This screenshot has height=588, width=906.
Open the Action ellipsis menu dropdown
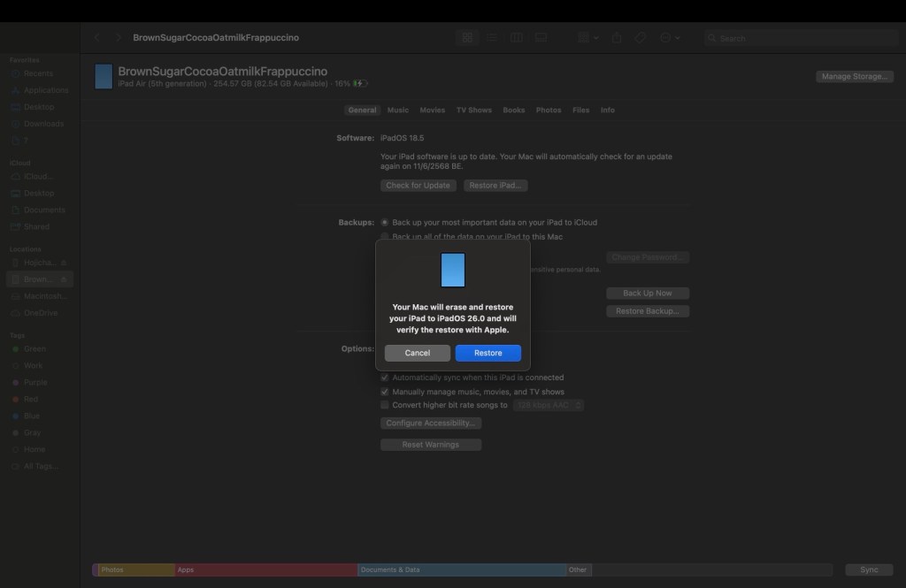tap(669, 38)
